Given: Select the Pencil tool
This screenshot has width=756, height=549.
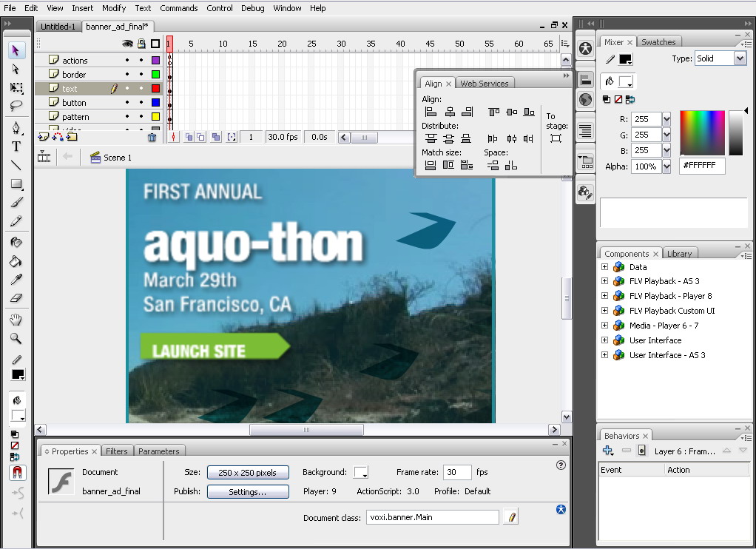Looking at the screenshot, I should click(x=16, y=221).
